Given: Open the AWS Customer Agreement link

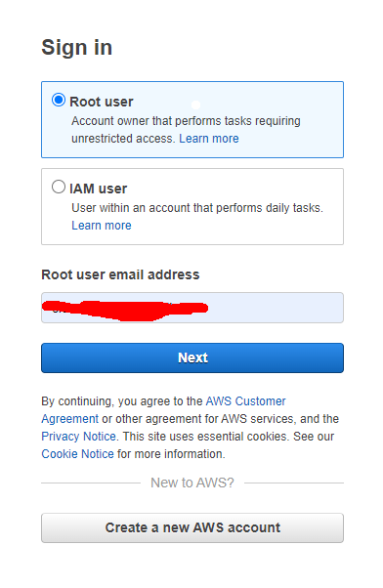Looking at the screenshot, I should click(245, 401).
